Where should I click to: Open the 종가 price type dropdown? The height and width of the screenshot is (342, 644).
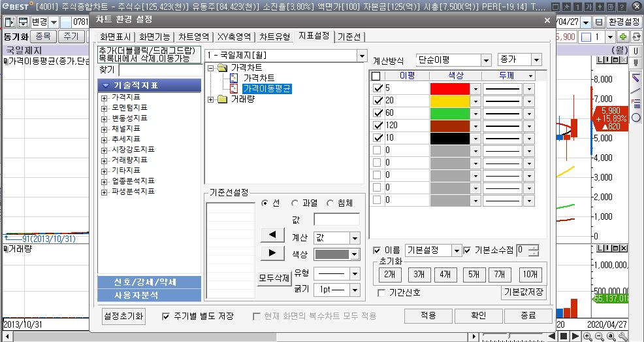click(x=536, y=60)
